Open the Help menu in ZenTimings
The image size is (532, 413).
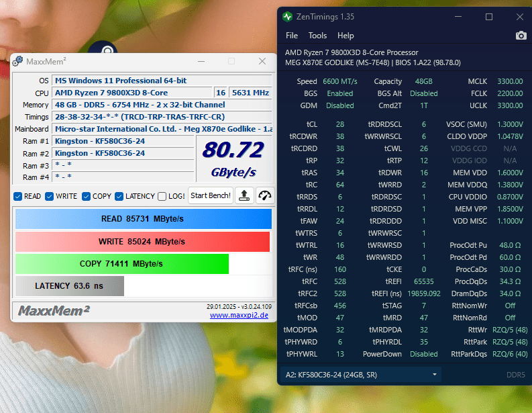[x=345, y=36]
